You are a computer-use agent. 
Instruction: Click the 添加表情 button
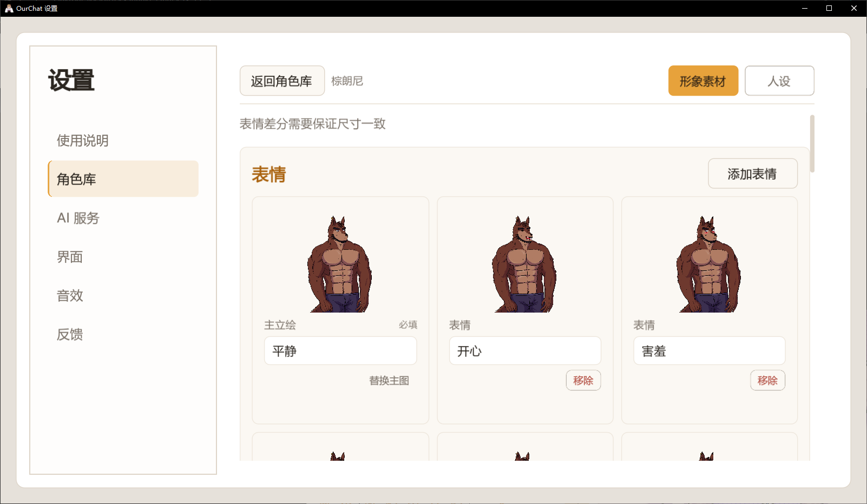click(x=752, y=174)
